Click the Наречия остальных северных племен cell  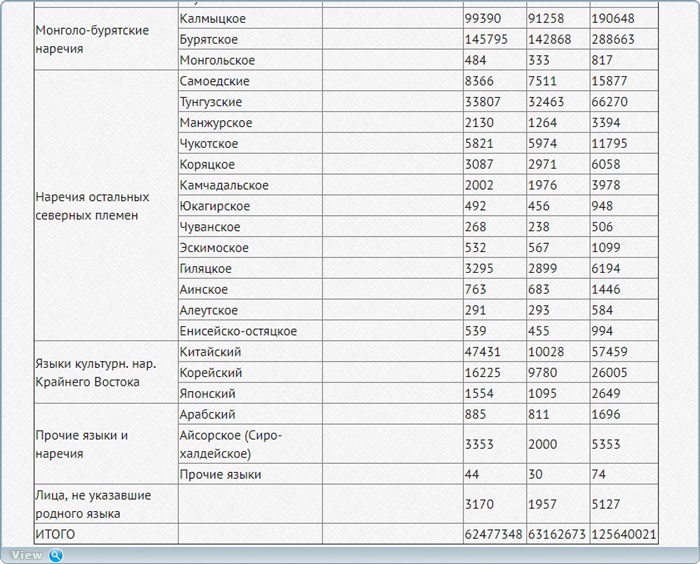[x=106, y=206]
